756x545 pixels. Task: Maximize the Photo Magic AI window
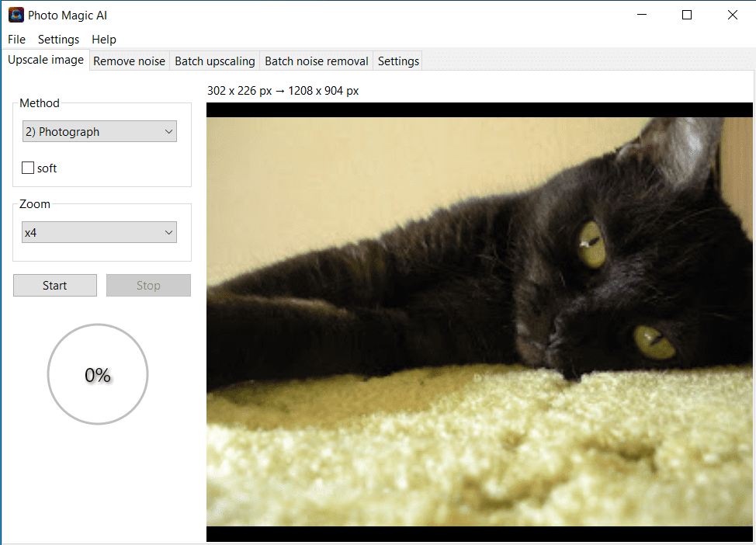click(x=687, y=15)
